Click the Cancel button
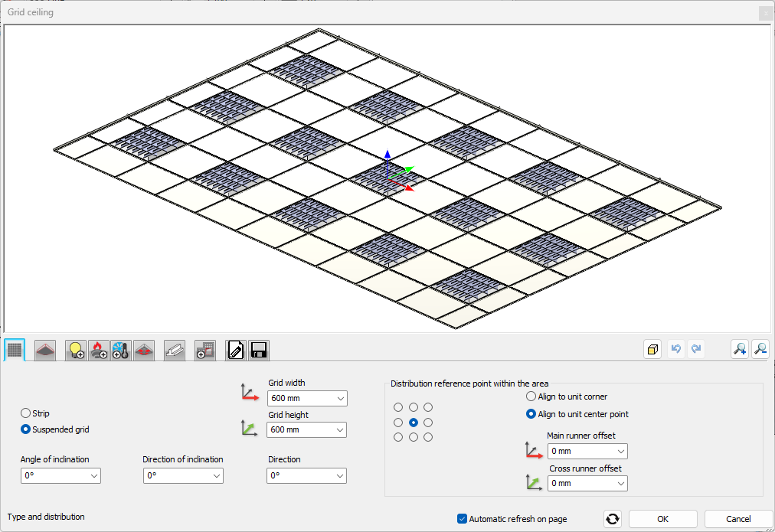The height and width of the screenshot is (532, 775). pos(738,519)
